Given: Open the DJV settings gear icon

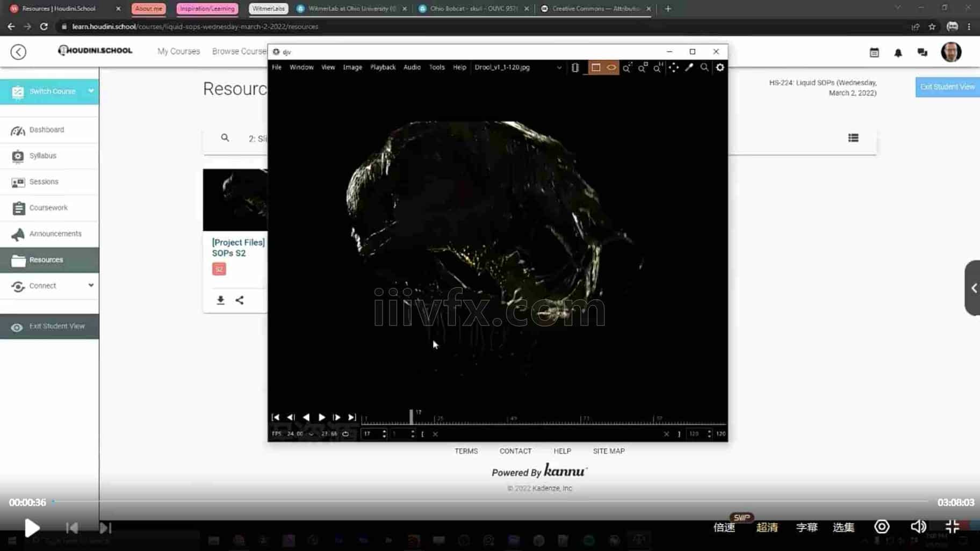Looking at the screenshot, I should point(720,68).
